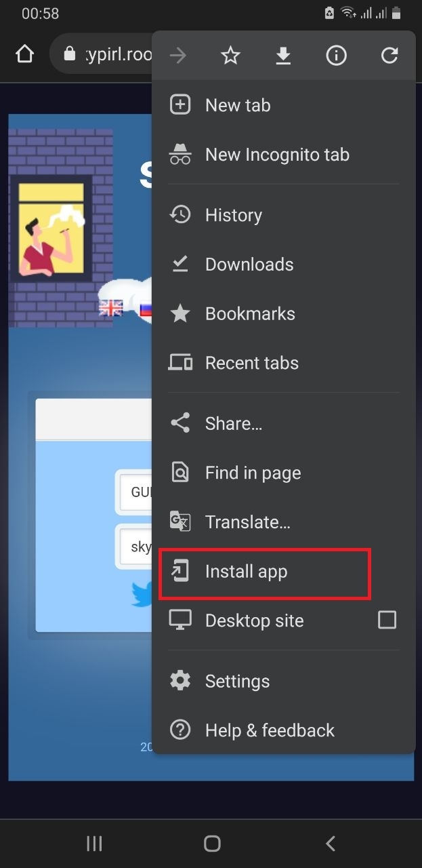Image resolution: width=422 pixels, height=868 pixels.
Task: Show Recent tabs
Action: coord(251,363)
